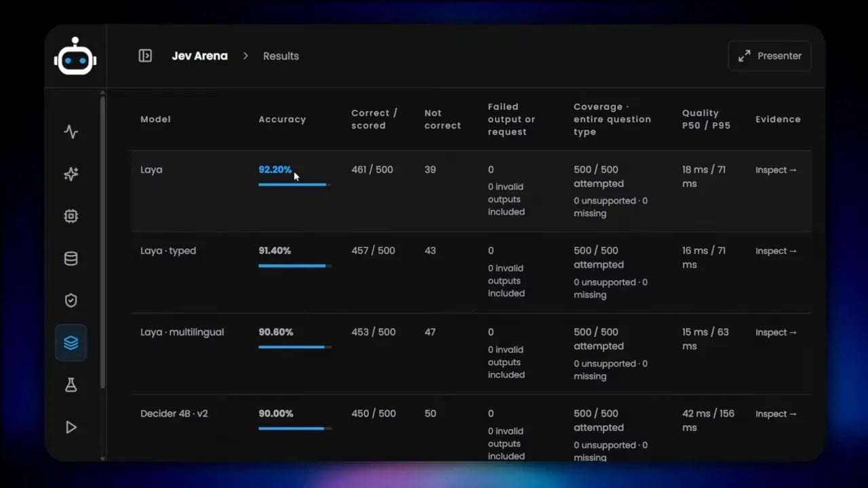Click the play triangle sidebar icon

pos(71,427)
